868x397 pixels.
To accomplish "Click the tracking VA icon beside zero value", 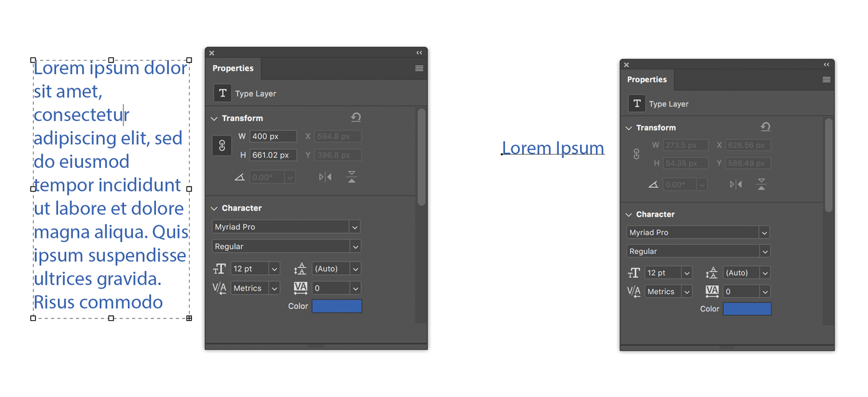I will click(x=300, y=288).
